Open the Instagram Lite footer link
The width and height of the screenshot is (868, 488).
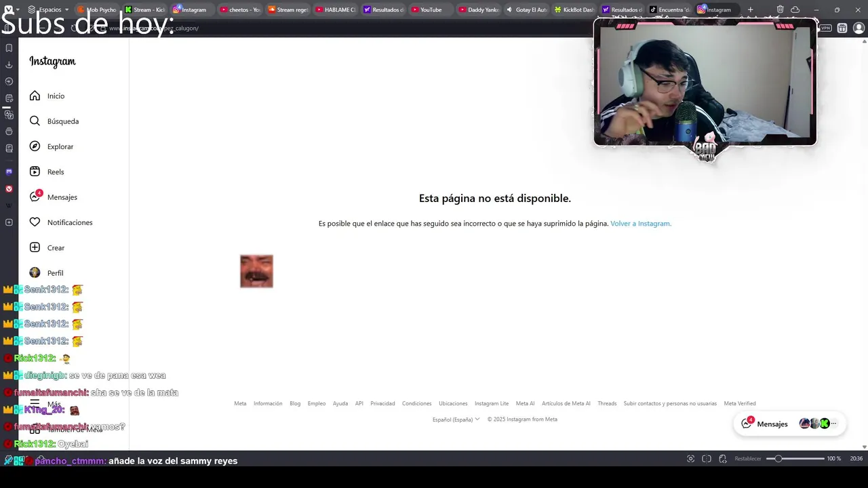[x=492, y=403]
